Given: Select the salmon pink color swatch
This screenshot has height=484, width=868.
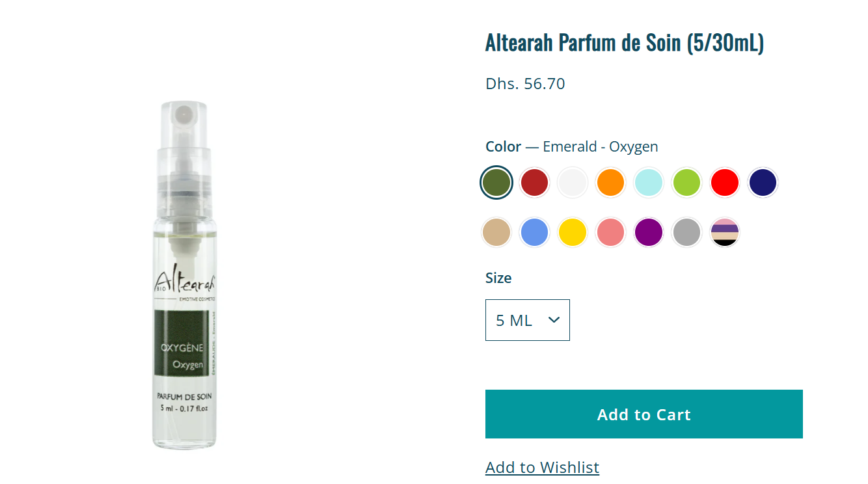Looking at the screenshot, I should click(610, 232).
